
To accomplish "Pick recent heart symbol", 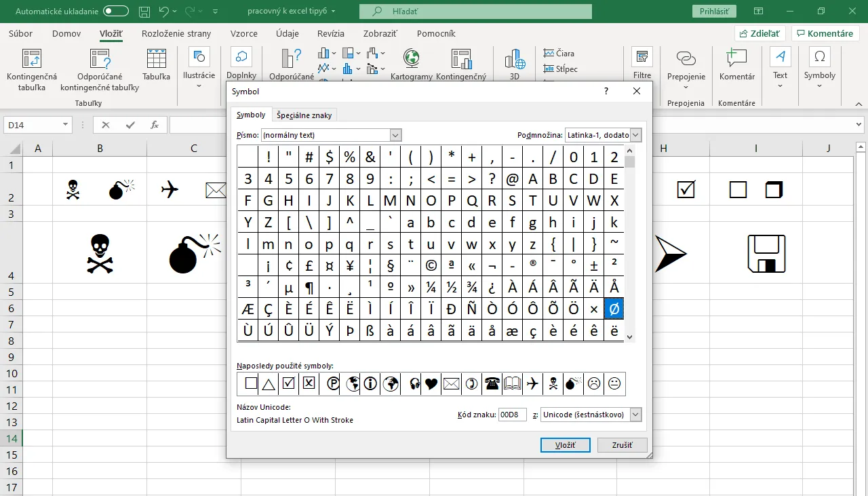I will 431,383.
